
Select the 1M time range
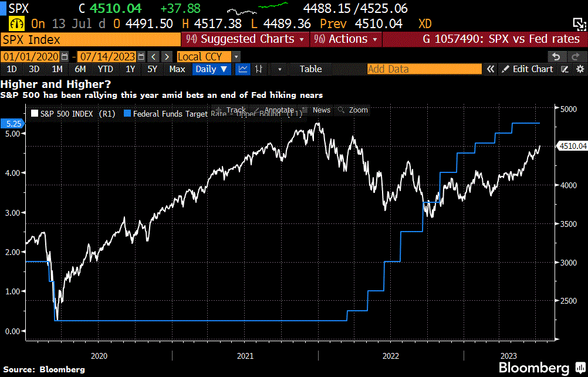pos(57,69)
